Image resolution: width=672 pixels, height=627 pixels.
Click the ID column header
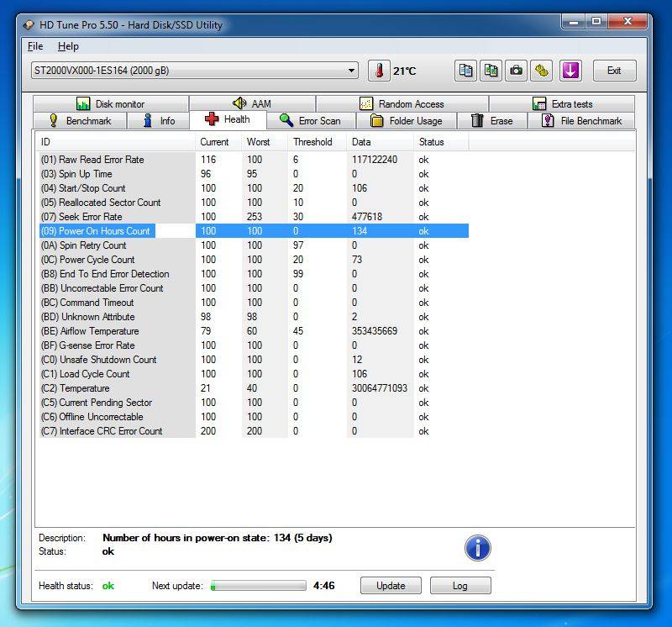pos(116,142)
